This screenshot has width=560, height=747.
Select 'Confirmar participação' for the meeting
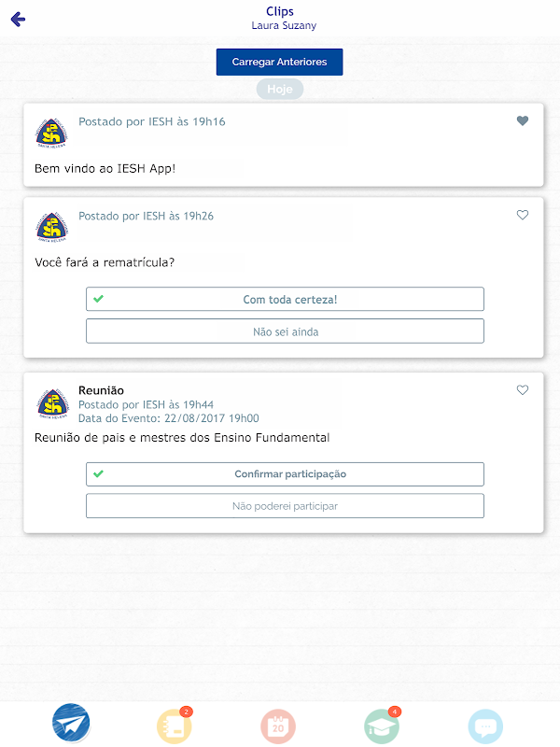285,474
